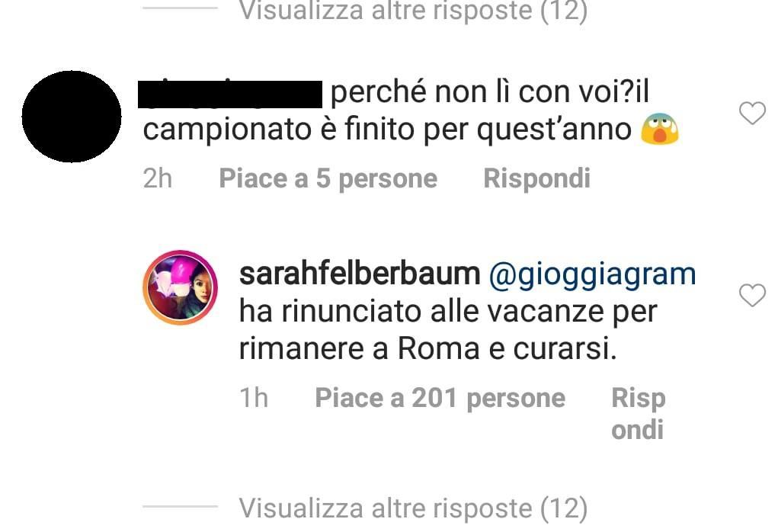
Task: View who liked: Piace a 5 persone
Action: tap(328, 178)
